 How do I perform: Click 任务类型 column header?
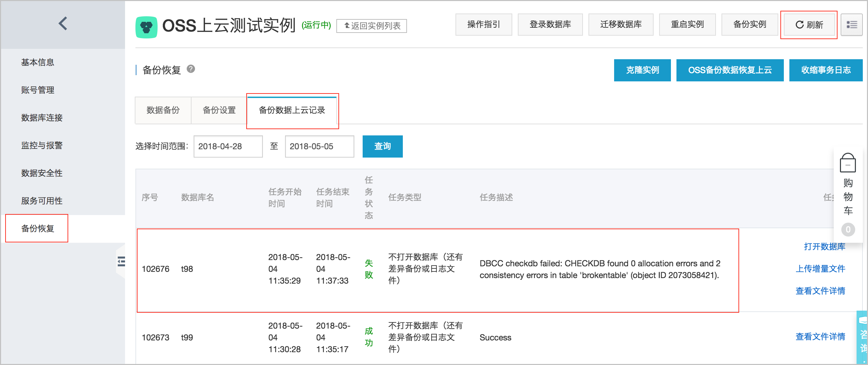point(405,198)
